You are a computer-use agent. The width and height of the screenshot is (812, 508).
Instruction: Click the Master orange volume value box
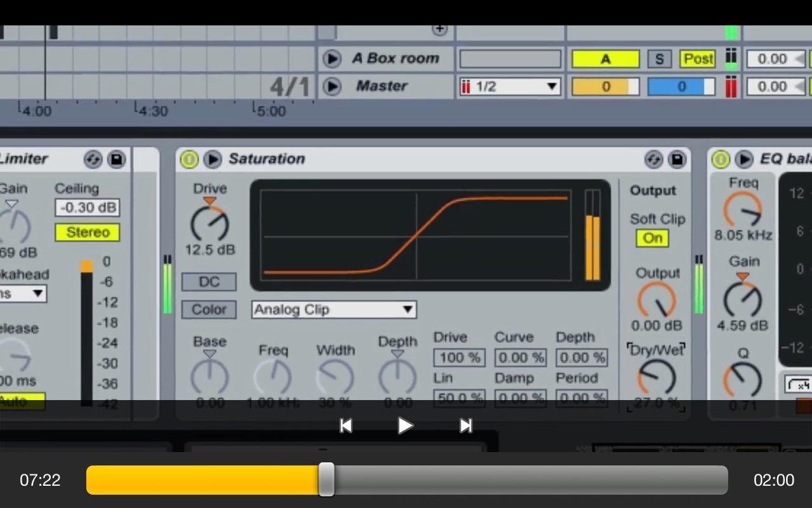coord(605,86)
